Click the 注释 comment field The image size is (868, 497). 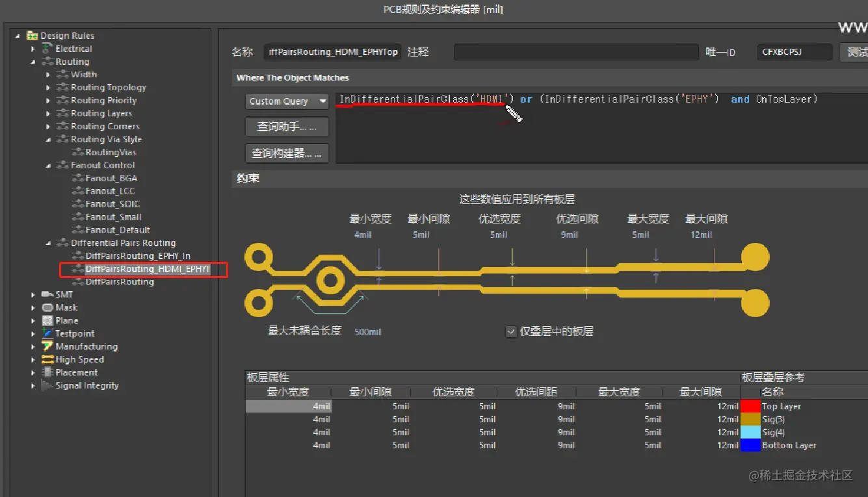[576, 52]
